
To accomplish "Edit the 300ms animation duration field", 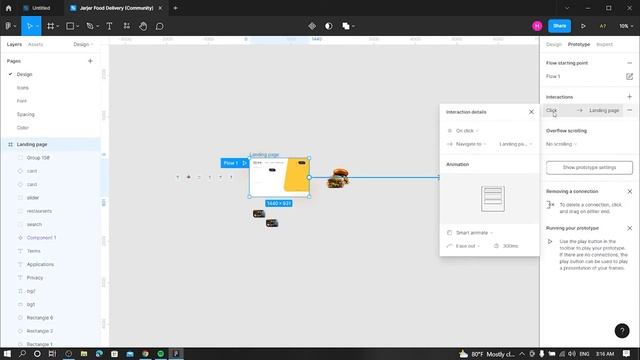I will [x=511, y=246].
